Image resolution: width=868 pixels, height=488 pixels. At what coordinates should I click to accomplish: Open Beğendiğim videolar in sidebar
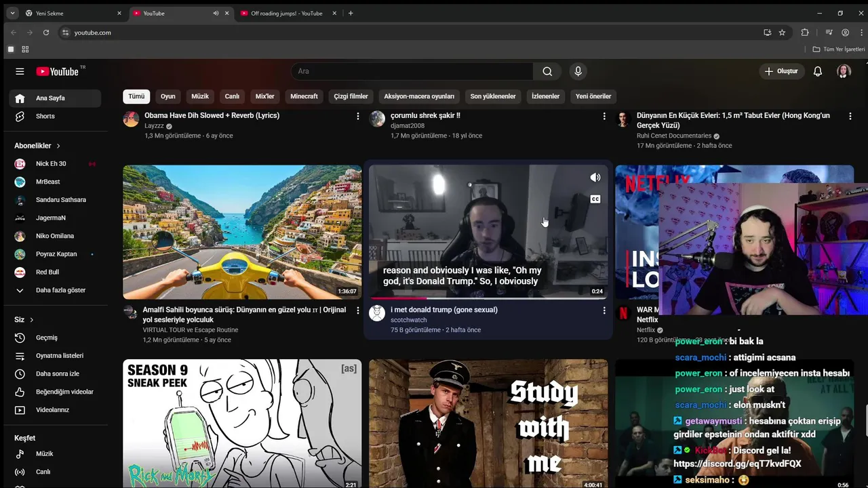pyautogui.click(x=55, y=392)
